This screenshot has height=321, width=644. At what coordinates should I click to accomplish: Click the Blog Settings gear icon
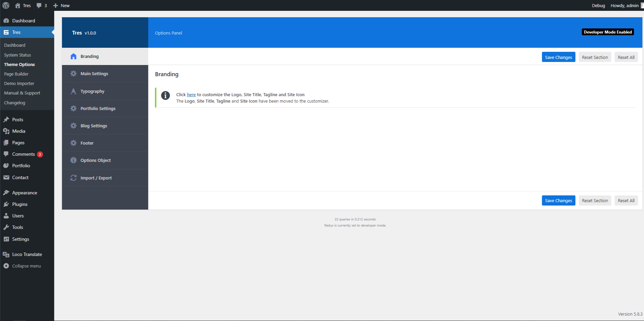pyautogui.click(x=73, y=126)
